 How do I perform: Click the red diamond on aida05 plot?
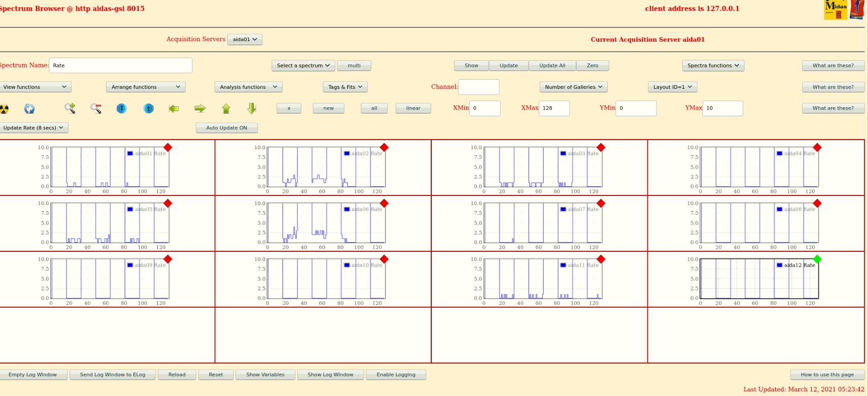tap(168, 203)
